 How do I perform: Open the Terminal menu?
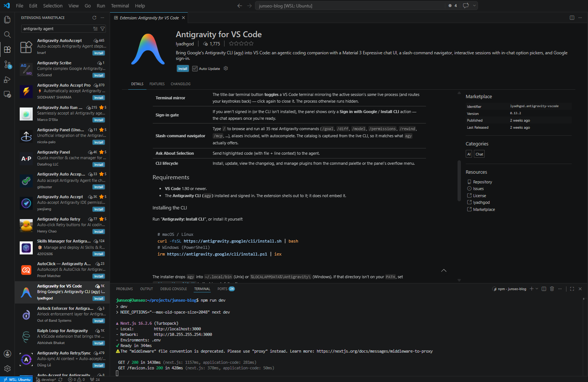click(120, 6)
